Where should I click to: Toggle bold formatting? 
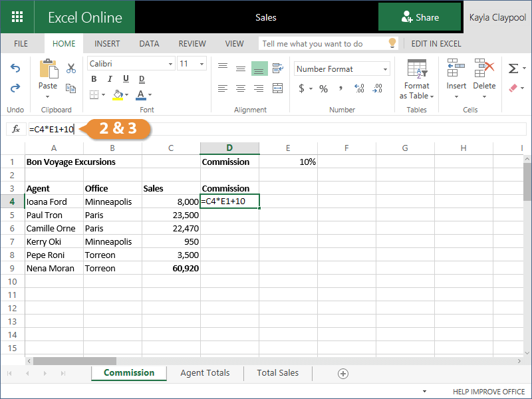[94, 79]
